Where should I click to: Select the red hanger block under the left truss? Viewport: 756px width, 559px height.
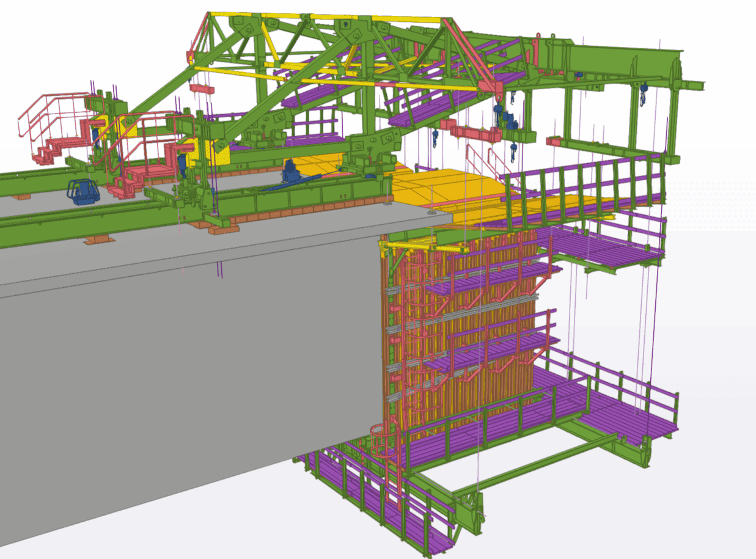(201, 89)
